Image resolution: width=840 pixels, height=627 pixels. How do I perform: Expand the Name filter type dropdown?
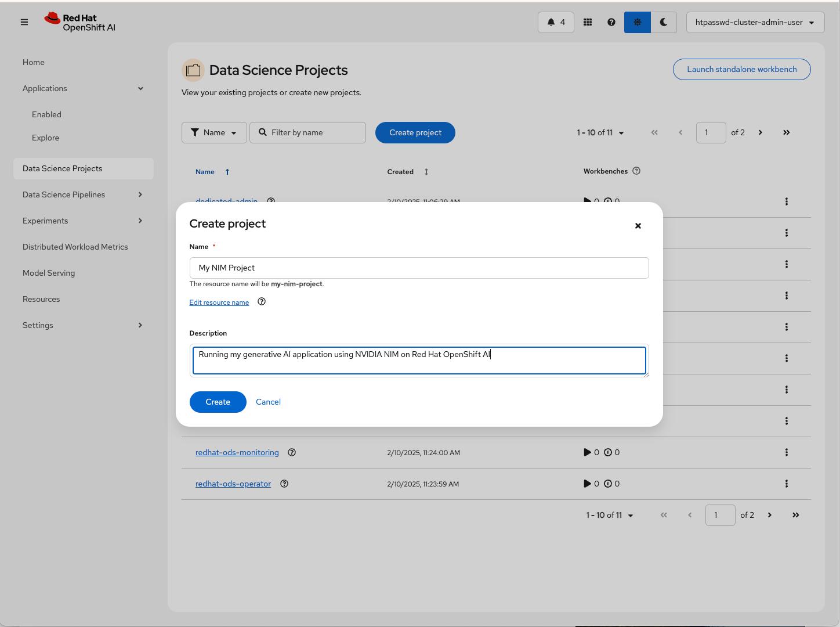click(x=214, y=132)
